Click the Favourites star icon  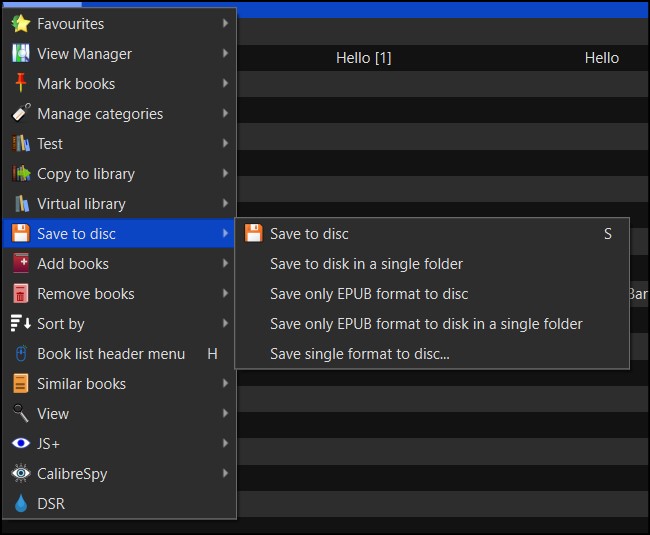tap(20, 24)
